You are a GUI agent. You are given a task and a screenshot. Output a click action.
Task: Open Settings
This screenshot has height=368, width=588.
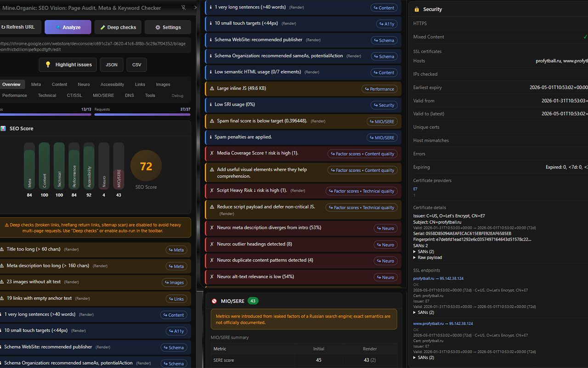[168, 27]
